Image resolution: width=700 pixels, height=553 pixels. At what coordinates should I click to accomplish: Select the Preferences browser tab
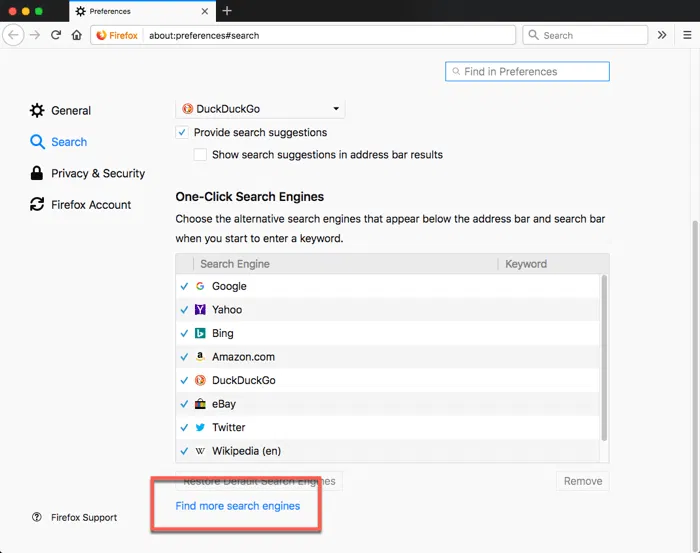pyautogui.click(x=142, y=11)
